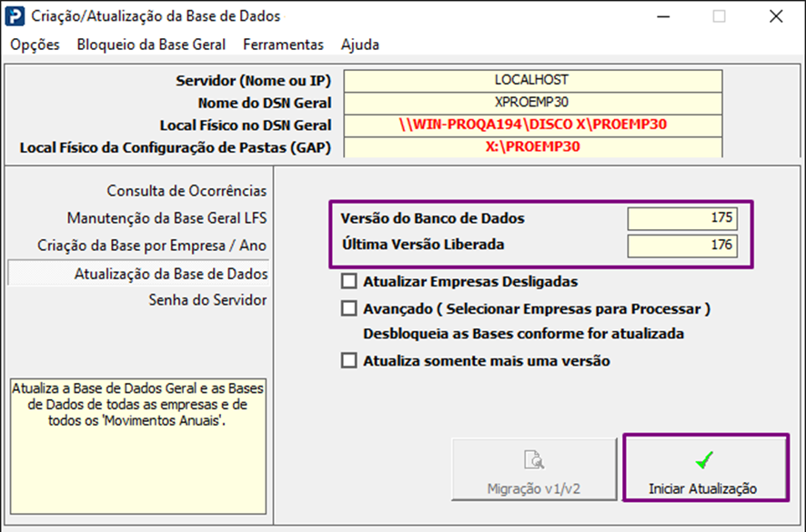The image size is (806, 532).
Task: Open the Ajuda menu
Action: pyautogui.click(x=360, y=45)
